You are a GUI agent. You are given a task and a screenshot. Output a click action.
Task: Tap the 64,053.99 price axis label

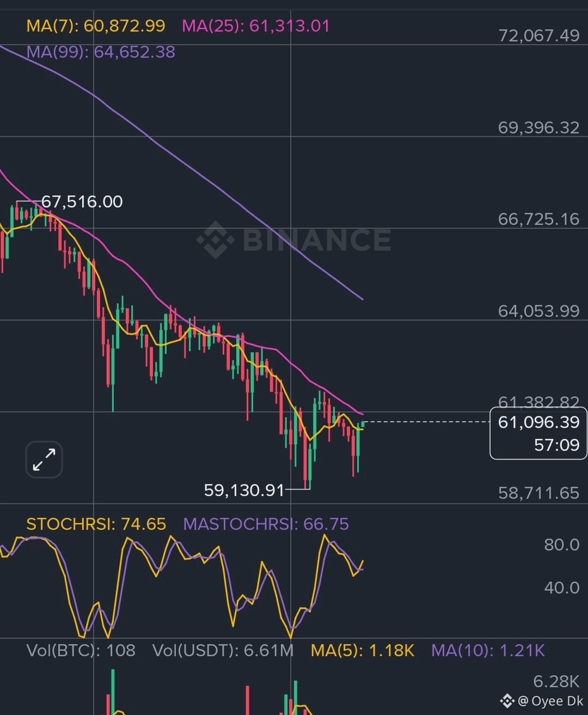(539, 311)
